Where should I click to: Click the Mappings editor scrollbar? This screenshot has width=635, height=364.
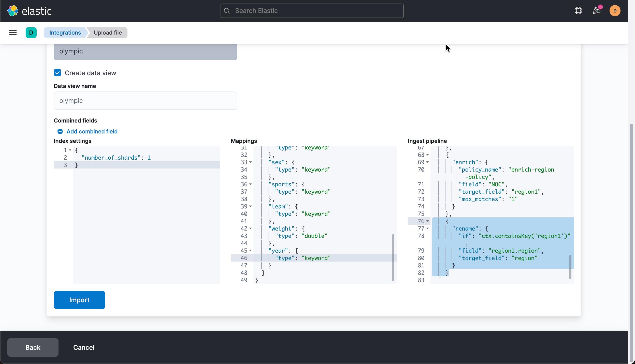coord(393,257)
